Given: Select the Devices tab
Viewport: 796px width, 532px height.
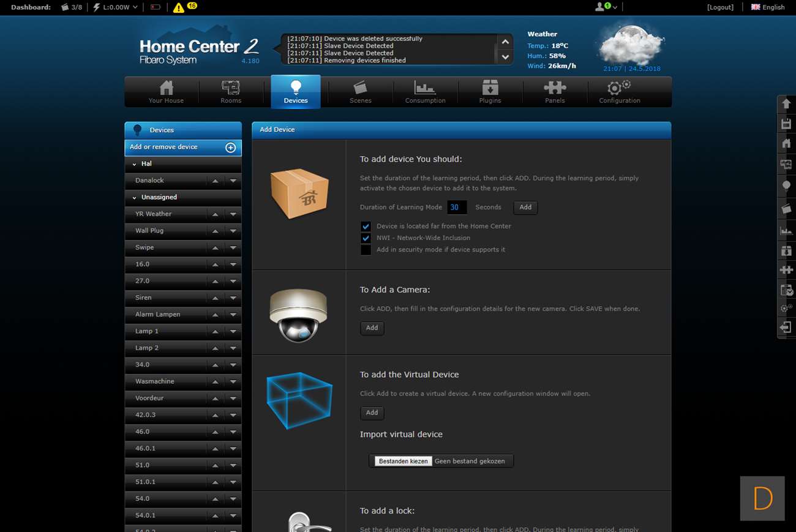Looking at the screenshot, I should [296, 92].
